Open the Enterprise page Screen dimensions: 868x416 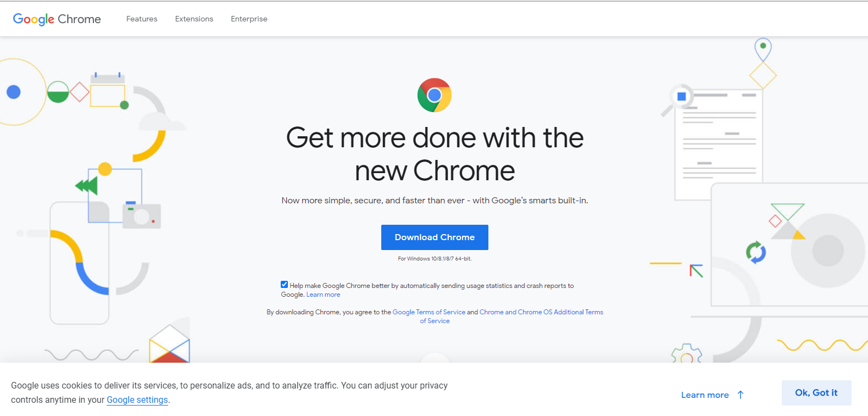click(x=249, y=18)
